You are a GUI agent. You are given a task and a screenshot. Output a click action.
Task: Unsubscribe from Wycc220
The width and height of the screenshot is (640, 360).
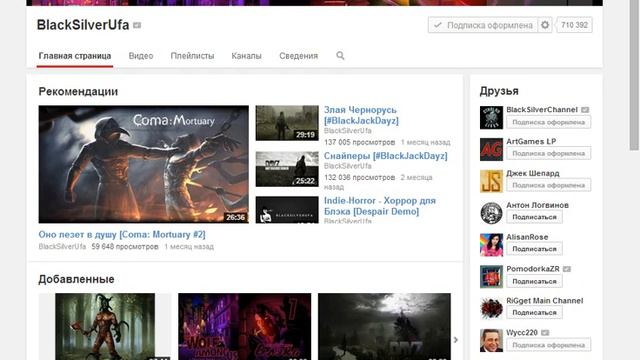pyautogui.click(x=549, y=345)
